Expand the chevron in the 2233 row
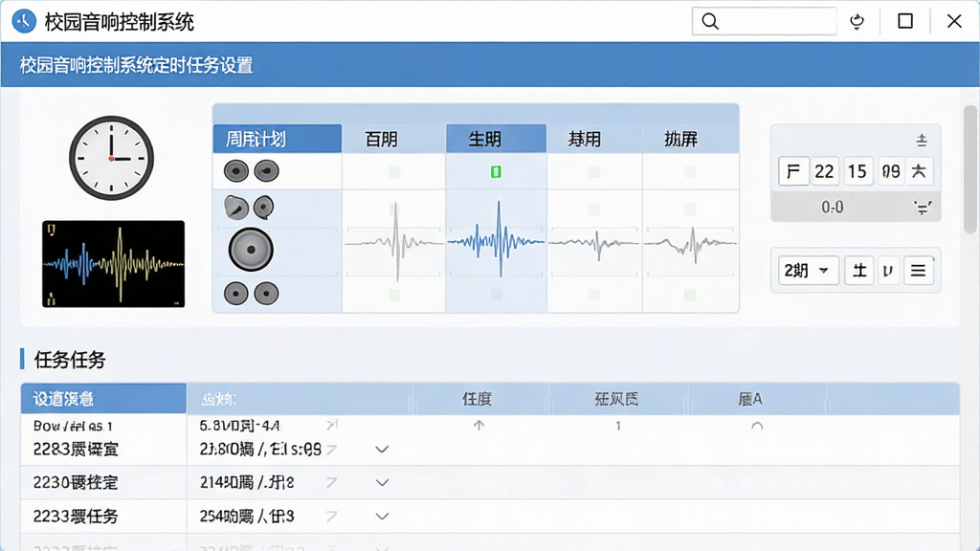This screenshot has height=551, width=980. click(382, 516)
